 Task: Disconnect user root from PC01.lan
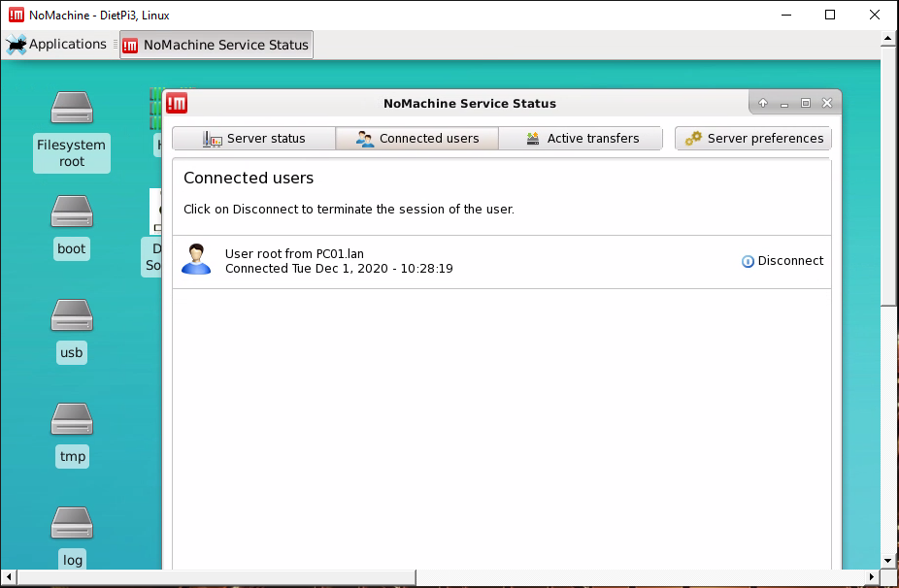(782, 261)
